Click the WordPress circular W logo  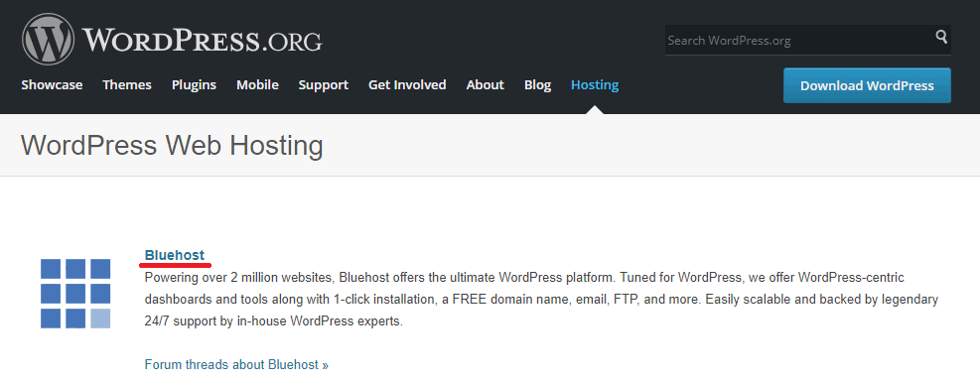(48, 40)
